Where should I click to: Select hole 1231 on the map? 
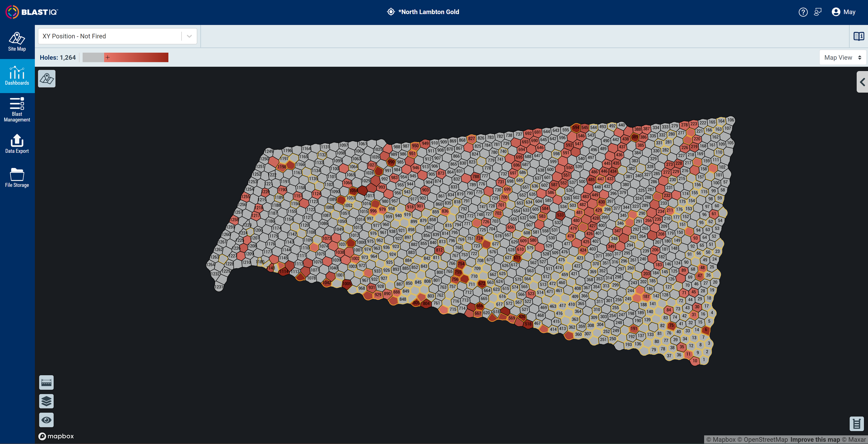point(219,287)
